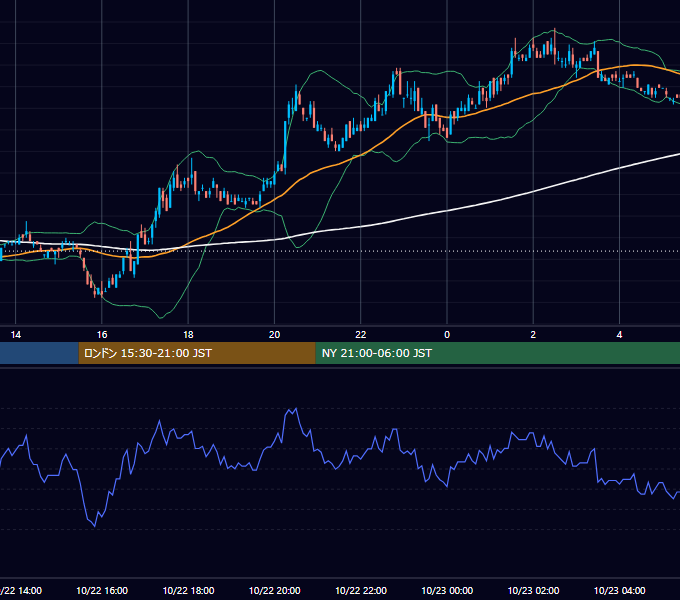Click the 22 hour axis label
Image resolution: width=680 pixels, height=600 pixels.
(361, 335)
